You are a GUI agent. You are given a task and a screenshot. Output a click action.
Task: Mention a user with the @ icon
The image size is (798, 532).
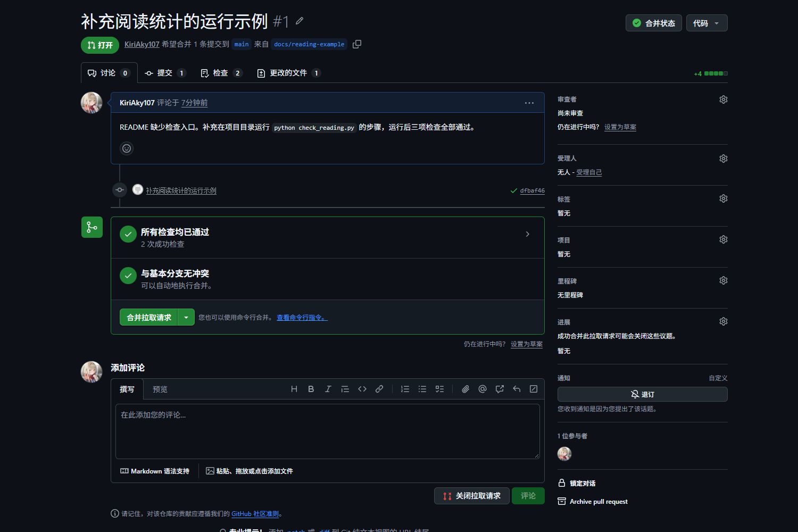tap(483, 389)
